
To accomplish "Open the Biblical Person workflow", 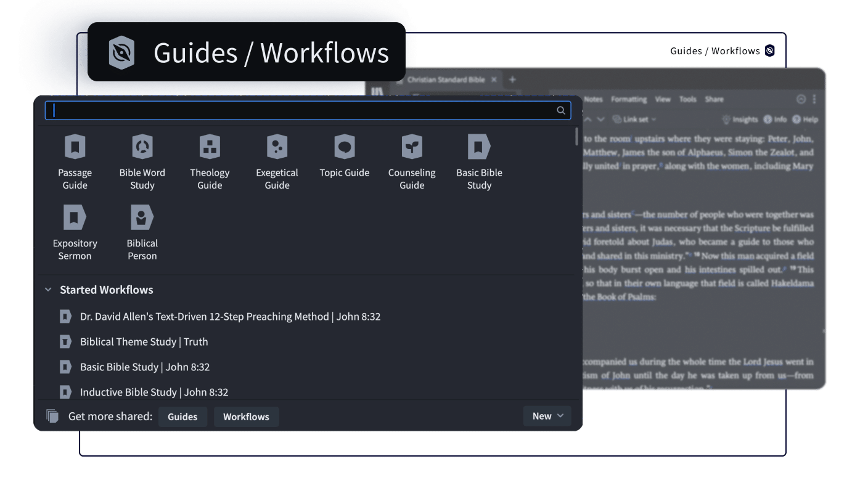I will click(142, 233).
